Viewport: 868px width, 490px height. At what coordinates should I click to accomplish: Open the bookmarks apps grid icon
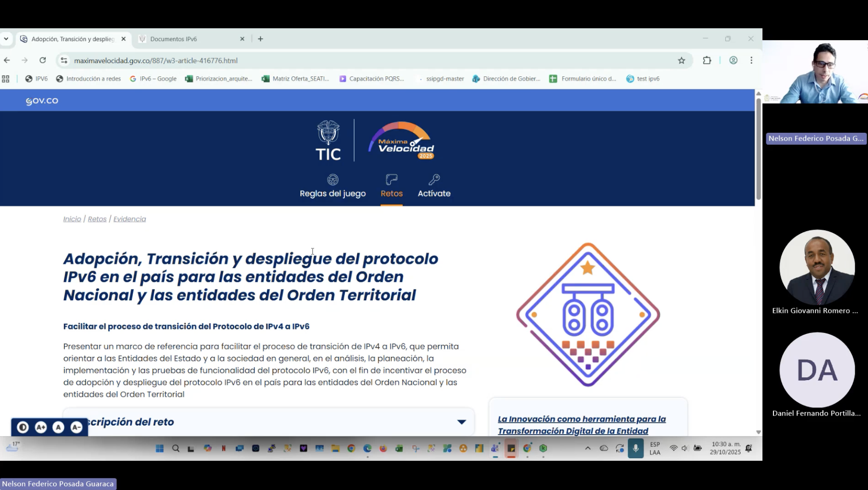[x=6, y=79]
